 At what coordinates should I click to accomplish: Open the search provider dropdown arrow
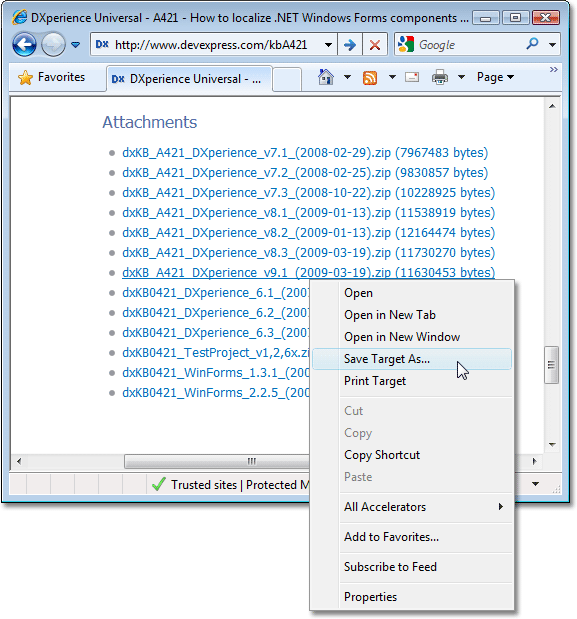point(553,45)
